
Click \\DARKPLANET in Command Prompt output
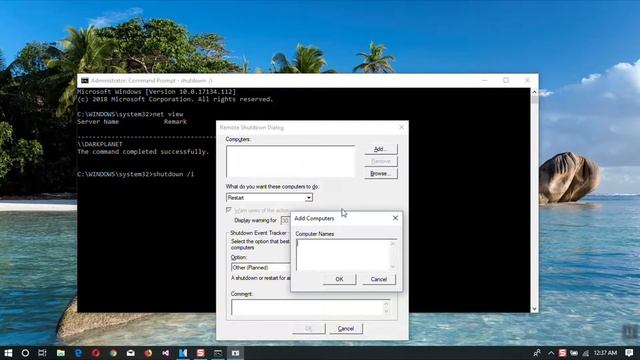(100, 144)
